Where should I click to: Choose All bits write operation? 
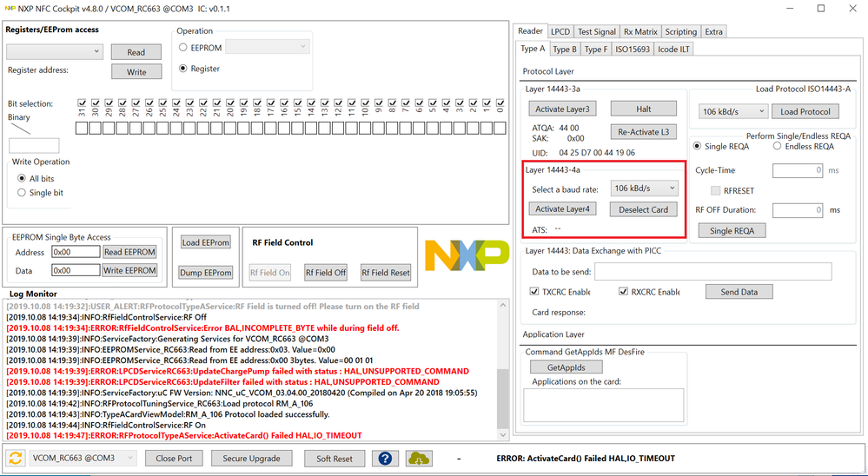pos(22,179)
